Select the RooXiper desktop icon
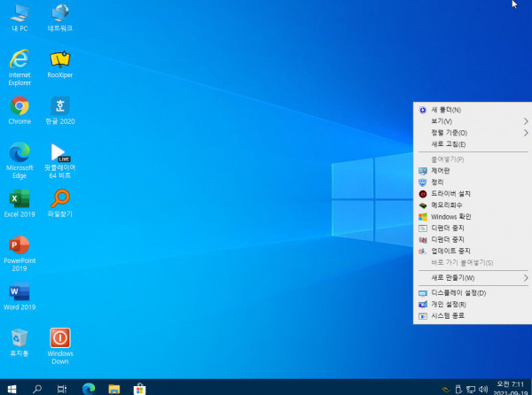The image size is (532, 395). 60,65
